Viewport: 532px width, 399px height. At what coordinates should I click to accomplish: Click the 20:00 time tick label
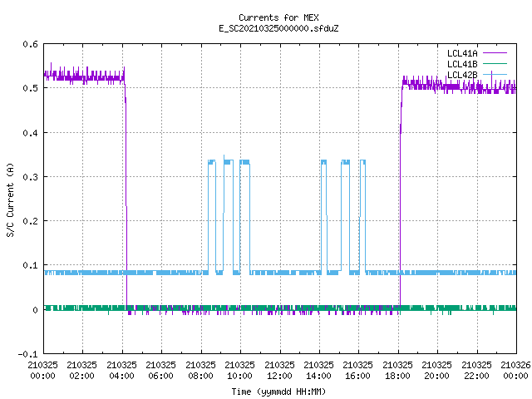click(436, 376)
